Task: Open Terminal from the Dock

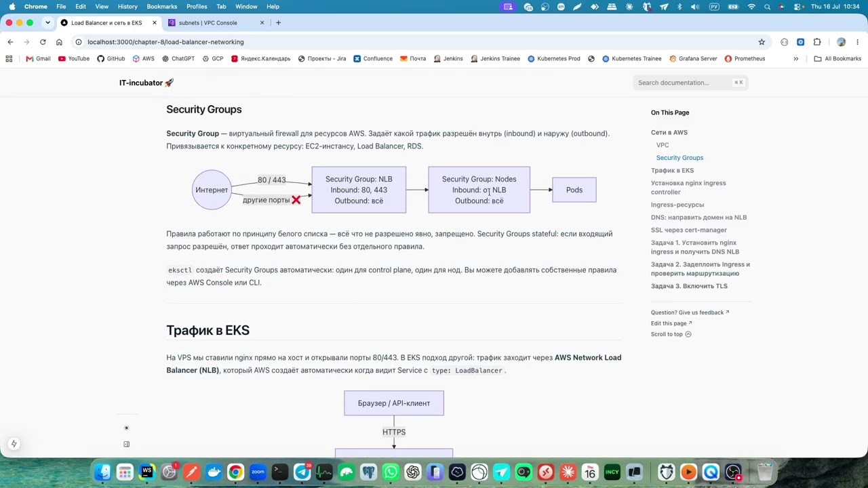Action: pos(280,472)
